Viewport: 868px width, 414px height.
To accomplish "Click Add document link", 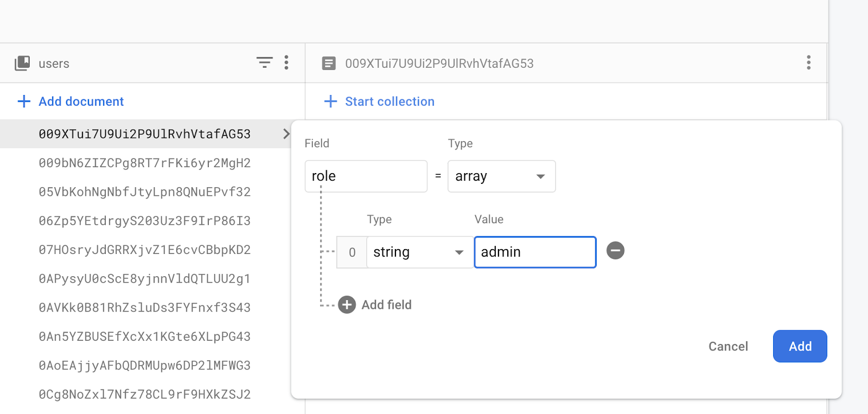I will [x=81, y=101].
